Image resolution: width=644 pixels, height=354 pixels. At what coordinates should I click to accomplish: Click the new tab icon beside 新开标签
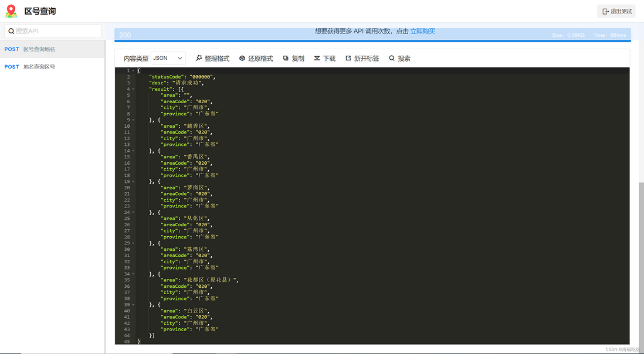click(348, 58)
